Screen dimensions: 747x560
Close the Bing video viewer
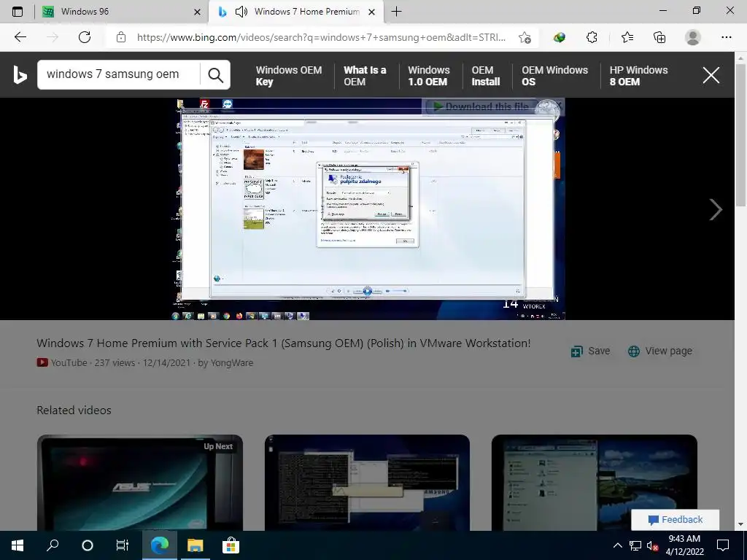pos(711,75)
